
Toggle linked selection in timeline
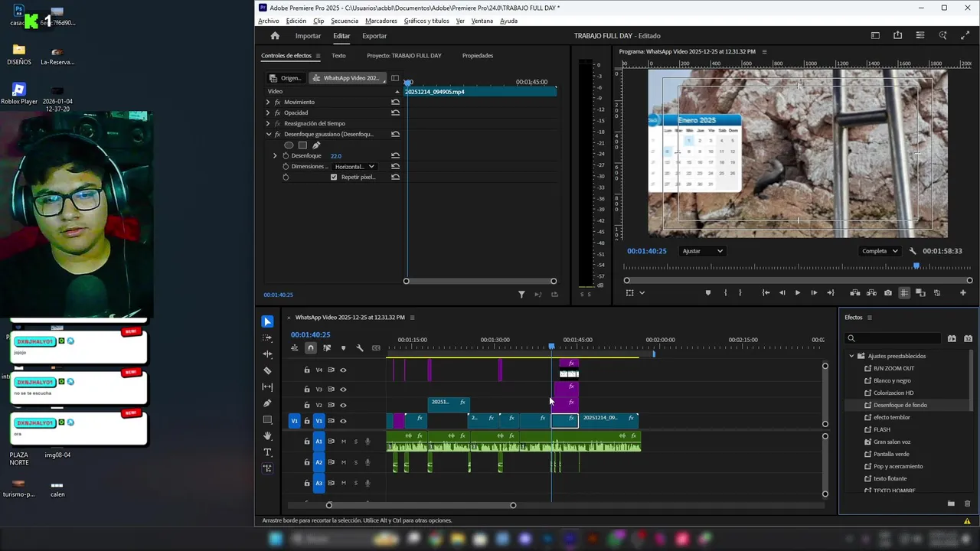coord(327,348)
